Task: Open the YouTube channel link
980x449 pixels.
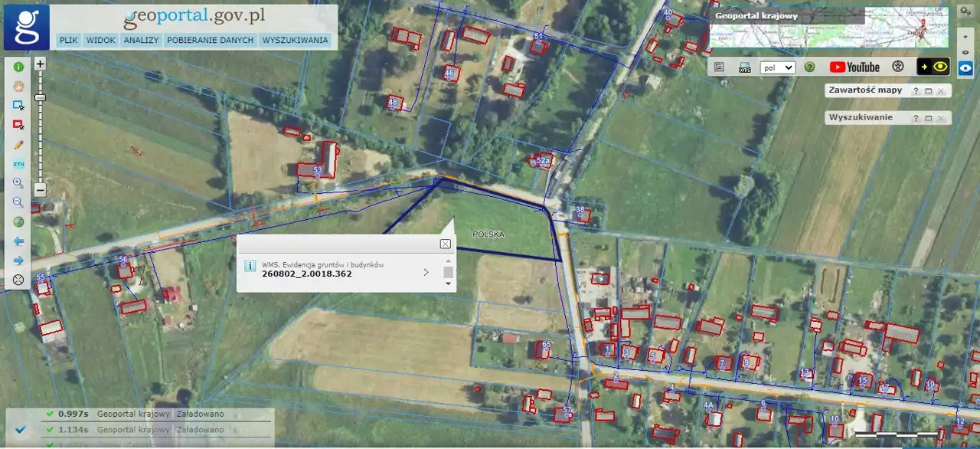Action: [854, 67]
